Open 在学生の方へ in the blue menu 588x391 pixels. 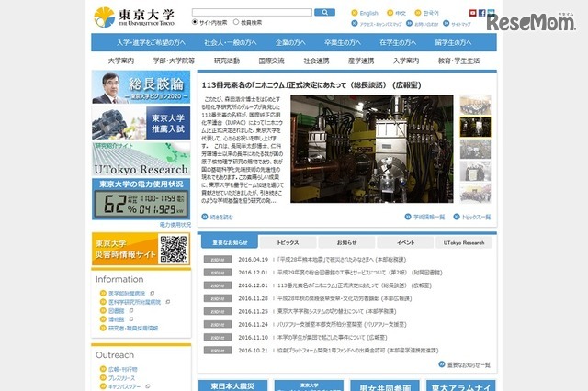(x=398, y=43)
